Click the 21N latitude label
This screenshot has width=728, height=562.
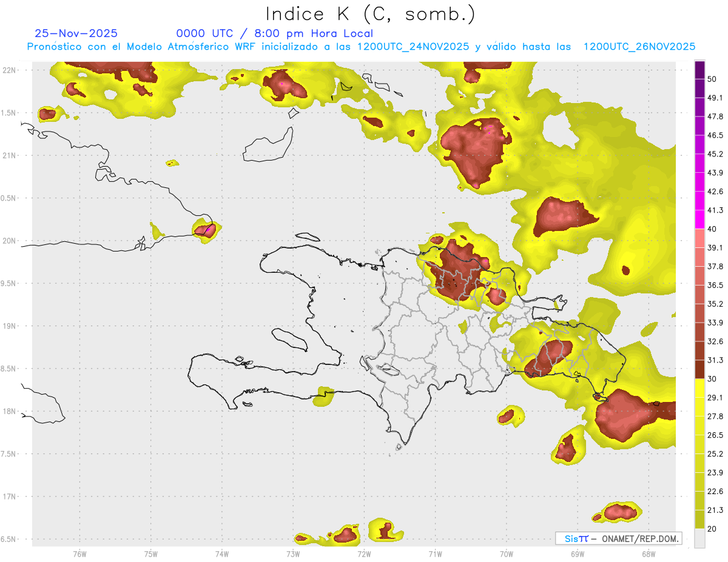10,155
